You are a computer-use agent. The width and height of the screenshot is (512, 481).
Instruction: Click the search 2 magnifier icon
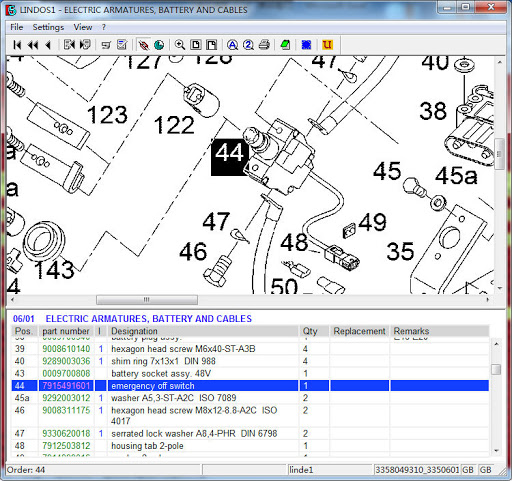tap(248, 45)
